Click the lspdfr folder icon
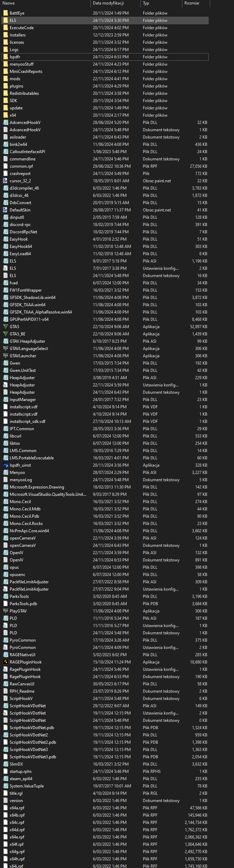Screen dimensions: 234x868 pos(5,57)
